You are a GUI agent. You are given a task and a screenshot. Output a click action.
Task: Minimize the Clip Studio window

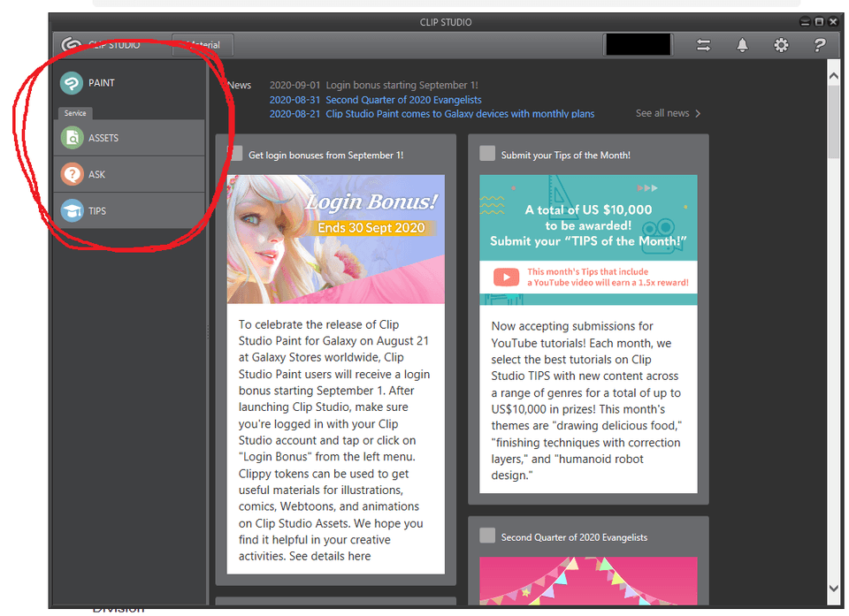pyautogui.click(x=805, y=21)
